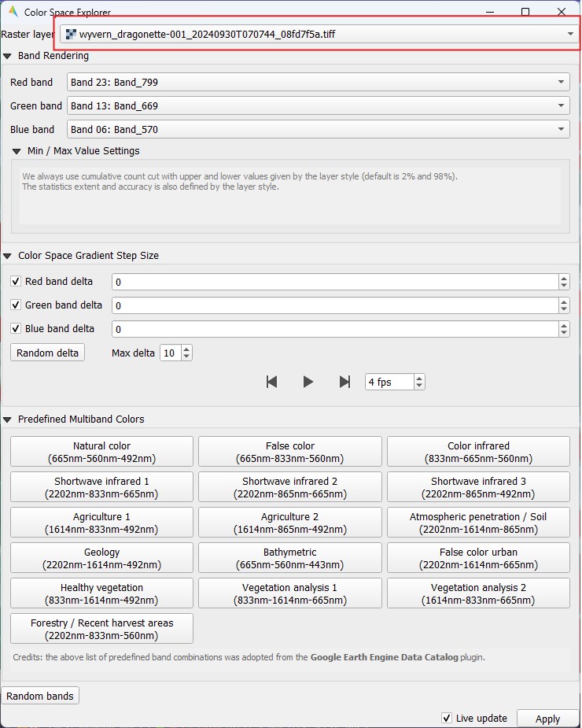
Task: Select the Bathymetric band combination
Action: click(x=289, y=558)
